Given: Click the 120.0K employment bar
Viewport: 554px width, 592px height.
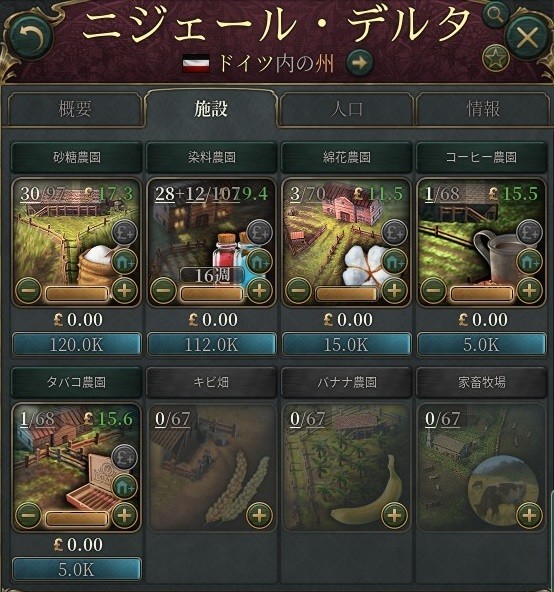Looking at the screenshot, I should click(x=77, y=344).
